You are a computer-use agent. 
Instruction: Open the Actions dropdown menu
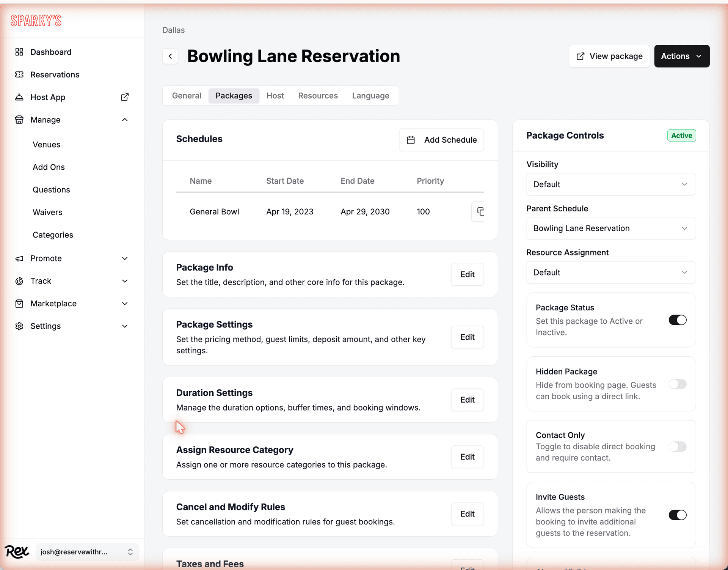tap(682, 56)
